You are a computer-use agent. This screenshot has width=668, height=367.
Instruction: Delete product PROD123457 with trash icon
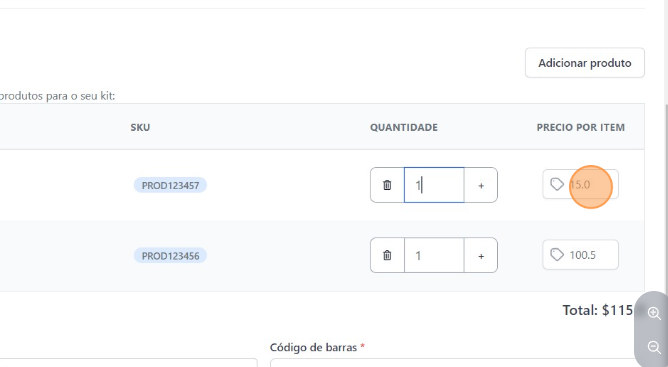[387, 185]
